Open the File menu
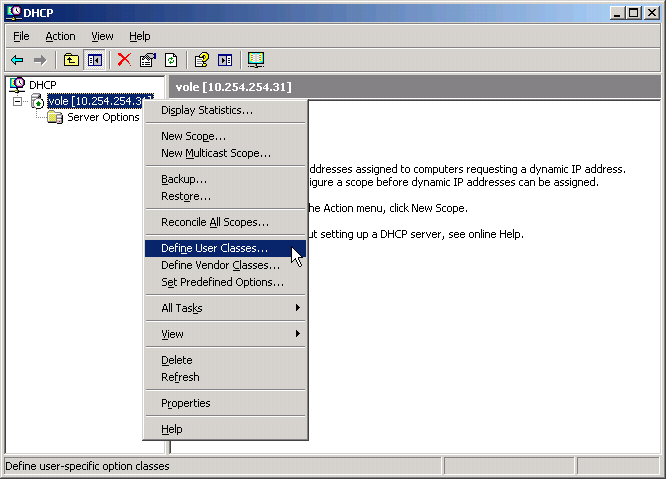Screen dimensions: 666x479 pos(21,37)
